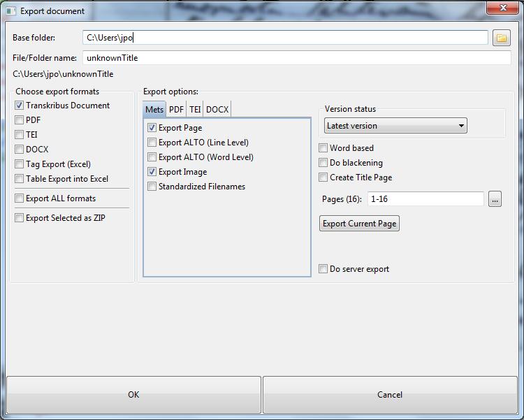
Task: Check Table Export into Excel
Action: [19, 179]
